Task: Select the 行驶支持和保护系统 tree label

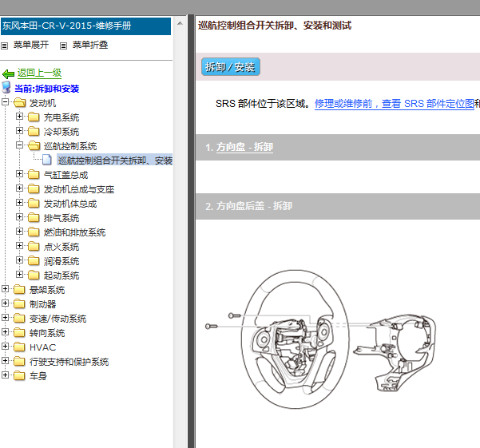Action: (x=69, y=362)
